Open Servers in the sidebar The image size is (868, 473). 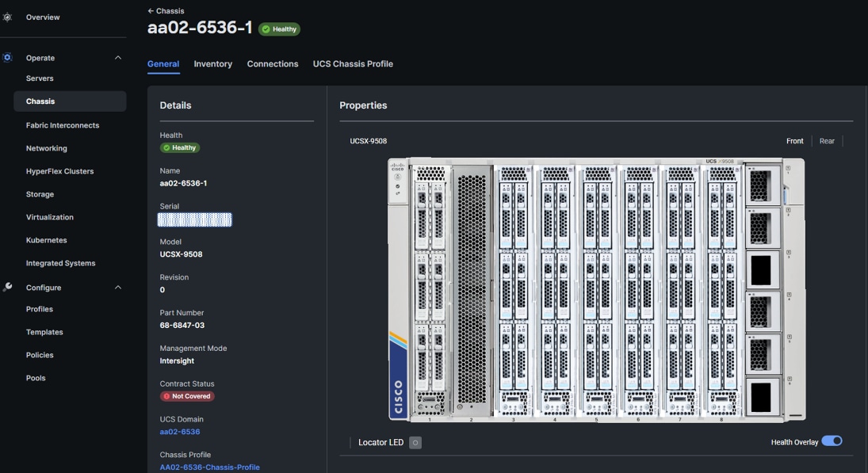pyautogui.click(x=40, y=78)
